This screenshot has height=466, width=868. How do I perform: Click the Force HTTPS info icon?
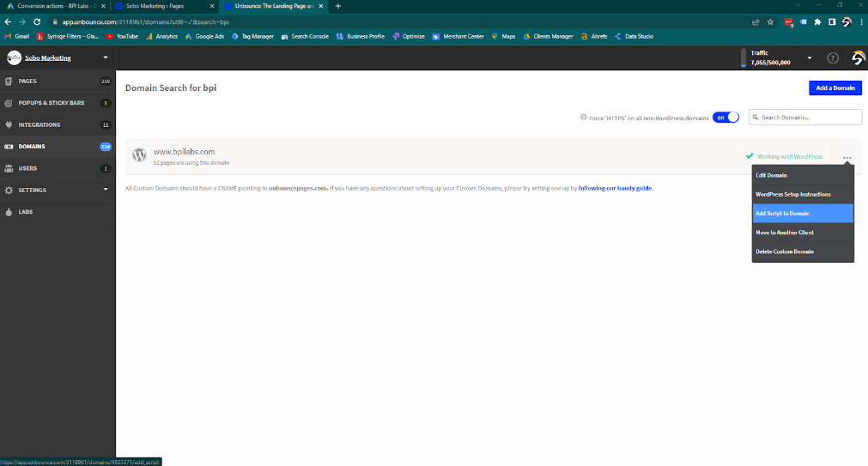tap(584, 118)
